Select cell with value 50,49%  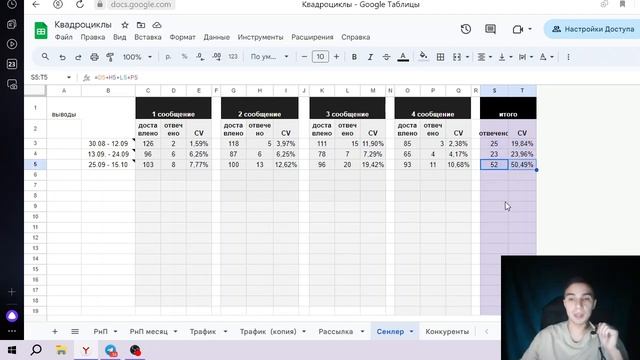[x=522, y=164]
